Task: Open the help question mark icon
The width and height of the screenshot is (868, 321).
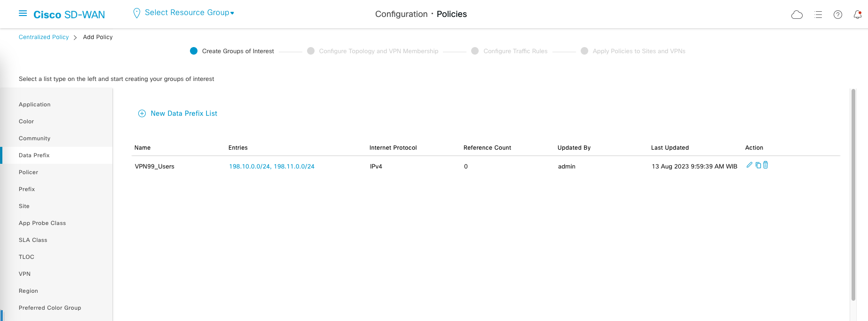Action: [x=838, y=15]
